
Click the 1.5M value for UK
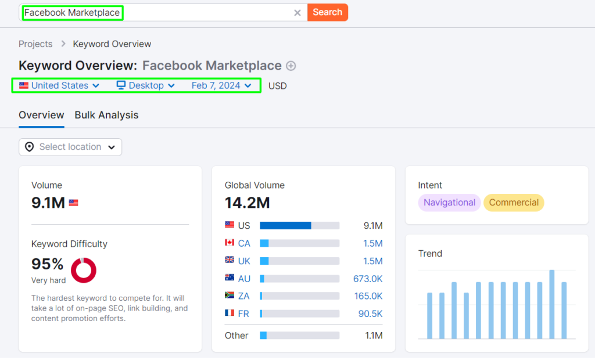pyautogui.click(x=372, y=261)
